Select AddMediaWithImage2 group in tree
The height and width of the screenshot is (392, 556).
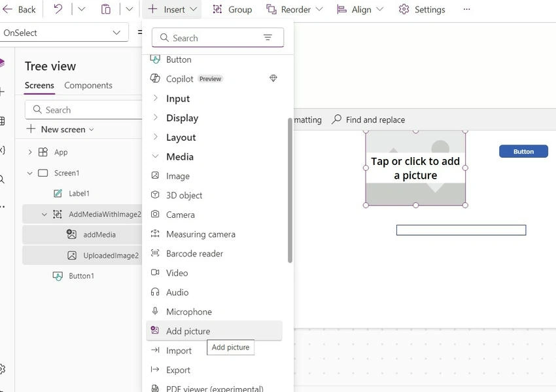click(x=105, y=214)
